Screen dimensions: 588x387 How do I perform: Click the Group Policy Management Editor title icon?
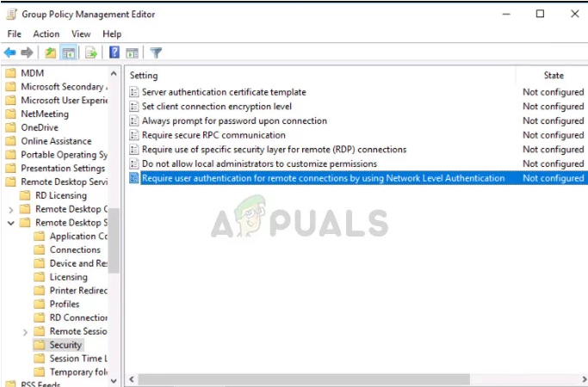[x=12, y=15]
